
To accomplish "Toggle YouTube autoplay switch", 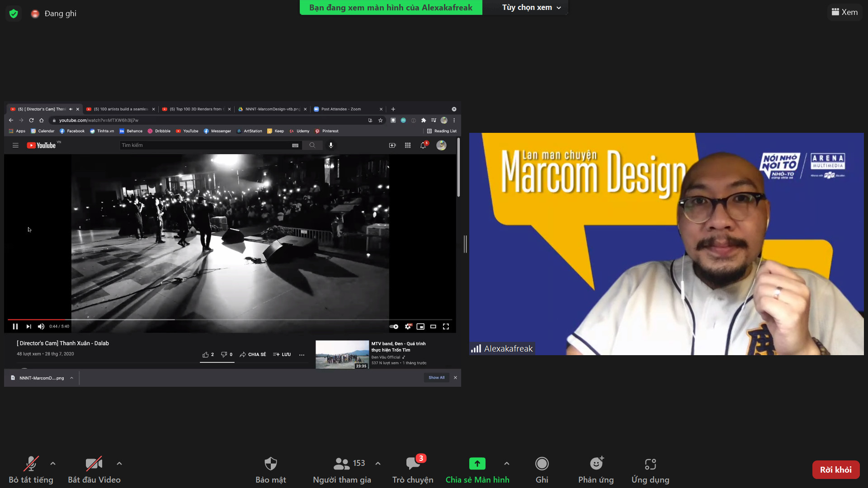I will click(394, 326).
